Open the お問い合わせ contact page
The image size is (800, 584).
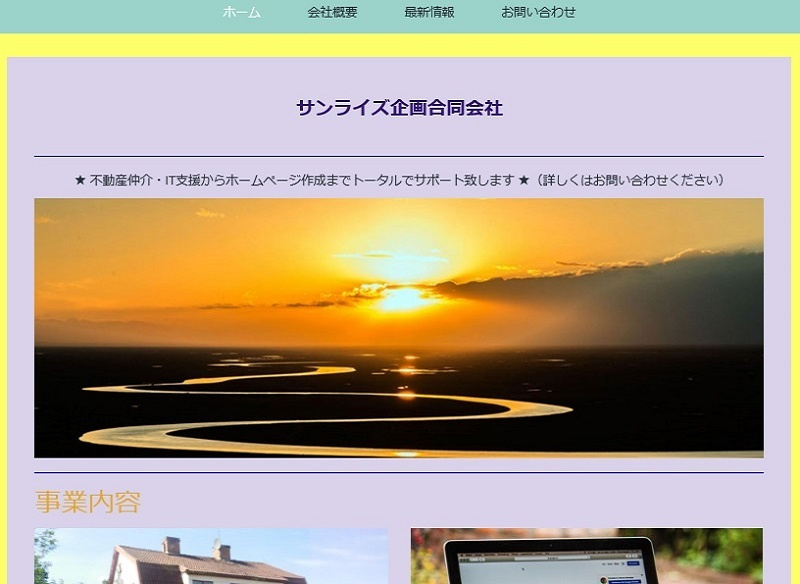point(538,13)
